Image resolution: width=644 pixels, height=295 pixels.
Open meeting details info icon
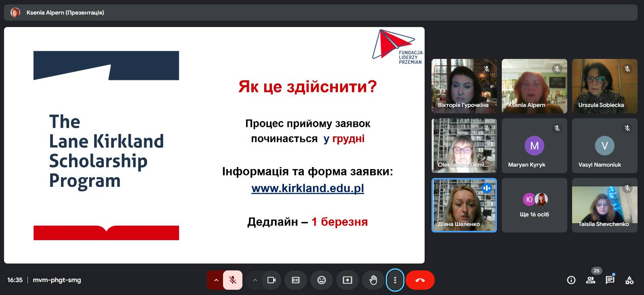coord(571,280)
